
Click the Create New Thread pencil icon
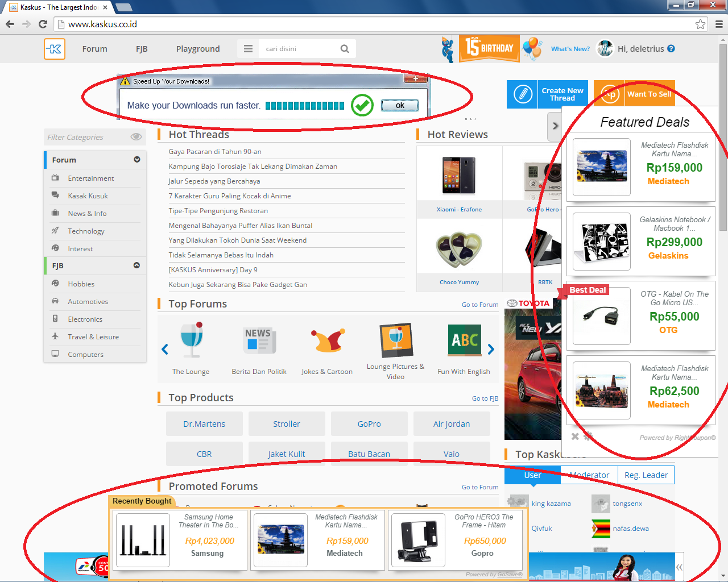pyautogui.click(x=523, y=94)
